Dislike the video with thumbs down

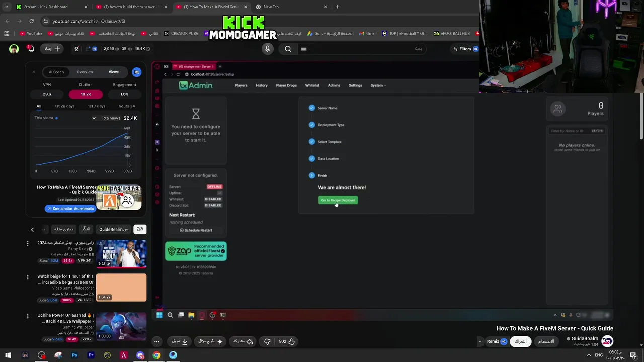point(268,341)
